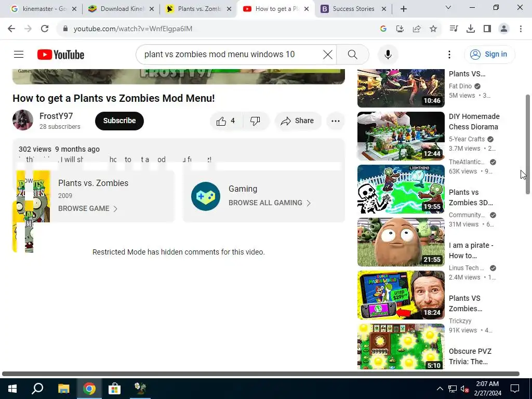
Task: Click the Google icon in address bar
Action: point(383,29)
